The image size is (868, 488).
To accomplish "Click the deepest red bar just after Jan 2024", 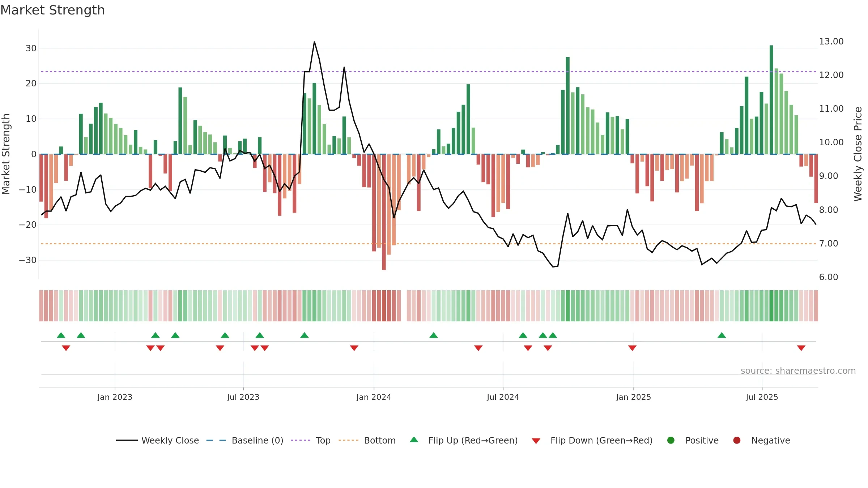I will (x=384, y=212).
